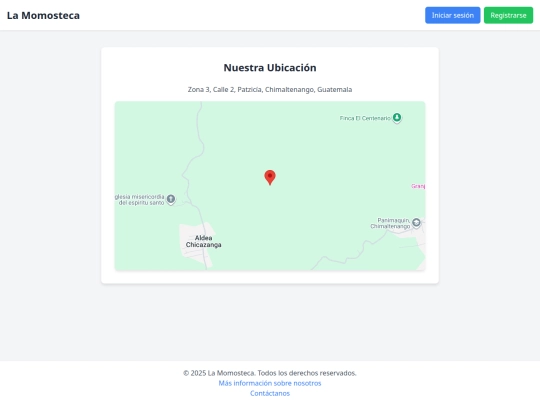The image size is (540, 405).
Task: Click Finca El Centenario green map marker
Action: [x=397, y=118]
